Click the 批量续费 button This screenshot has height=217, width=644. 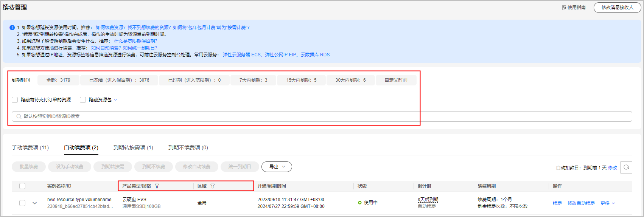29,167
